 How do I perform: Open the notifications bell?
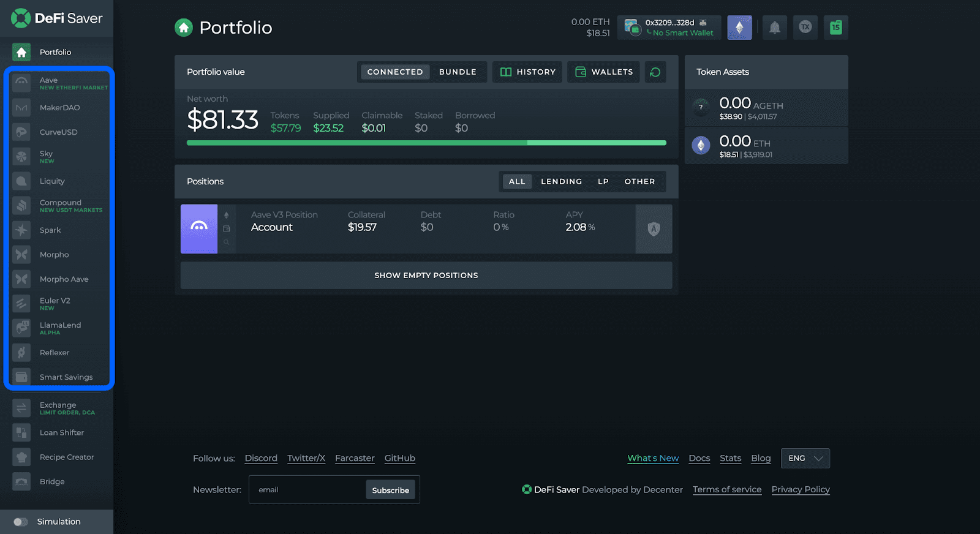(x=775, y=28)
